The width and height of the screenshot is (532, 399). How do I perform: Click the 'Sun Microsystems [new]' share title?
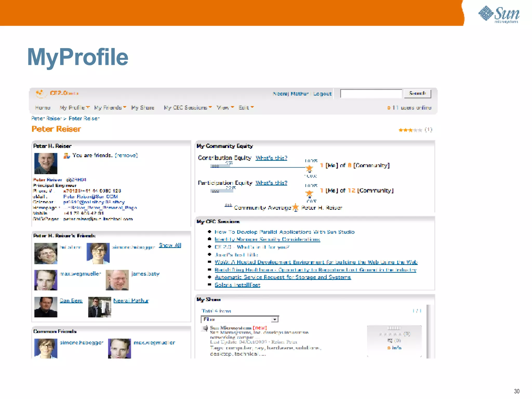[x=238, y=328]
